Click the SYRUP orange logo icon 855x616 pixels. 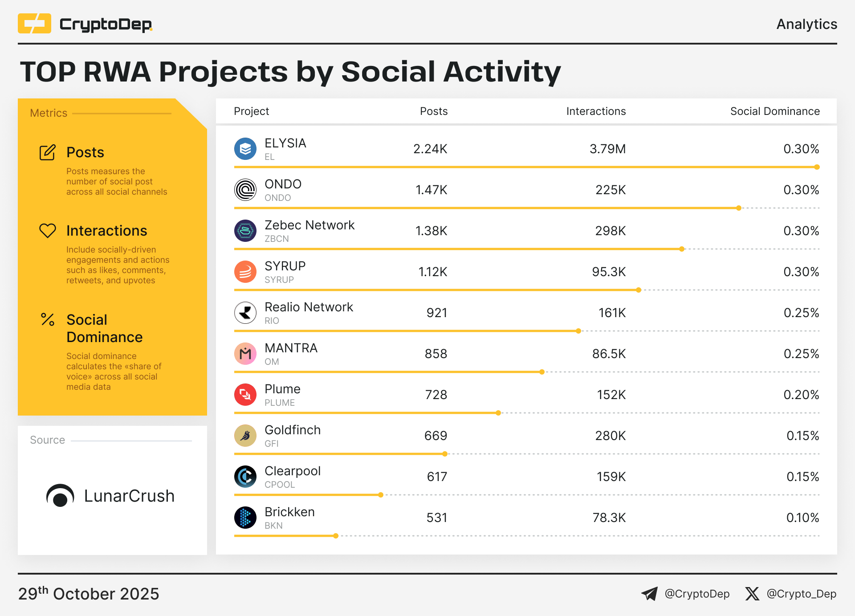pos(245,272)
